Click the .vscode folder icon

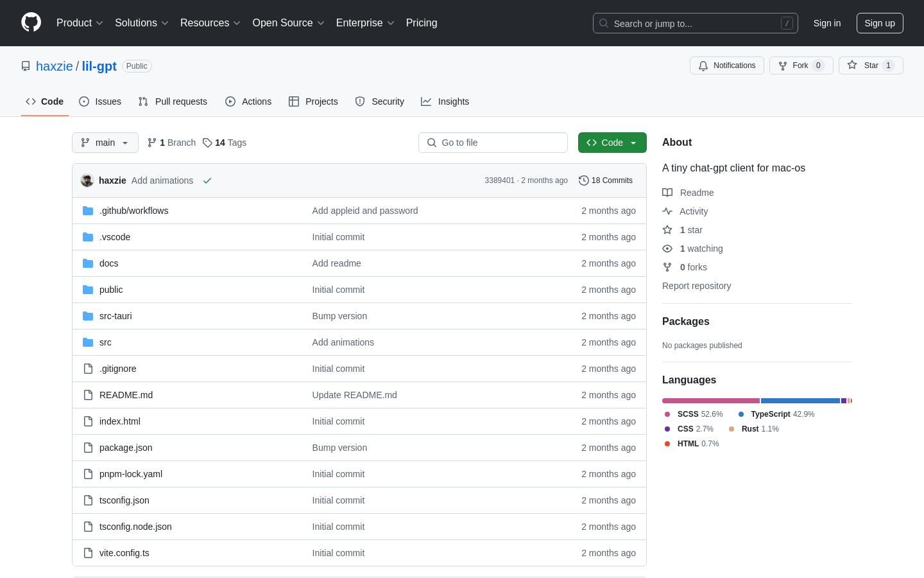click(88, 237)
